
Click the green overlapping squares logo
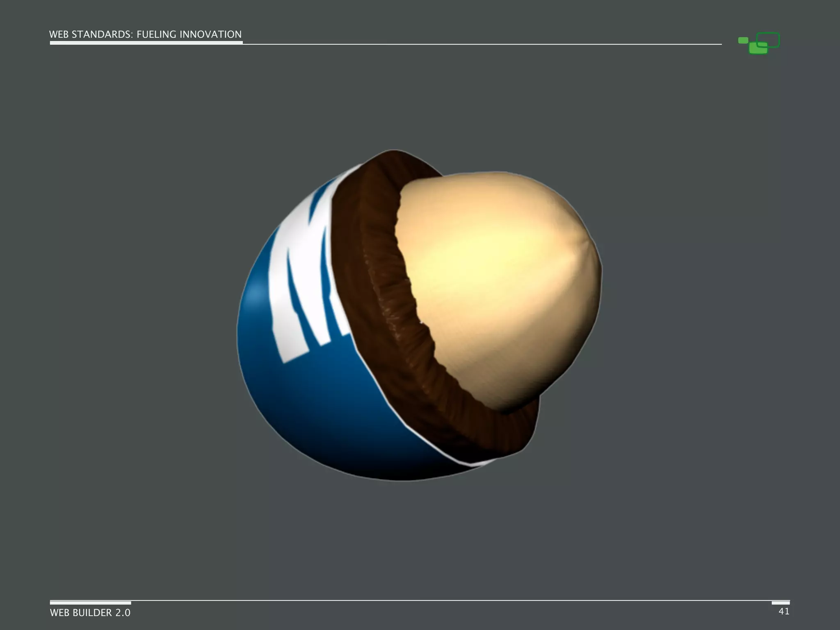coord(759,44)
